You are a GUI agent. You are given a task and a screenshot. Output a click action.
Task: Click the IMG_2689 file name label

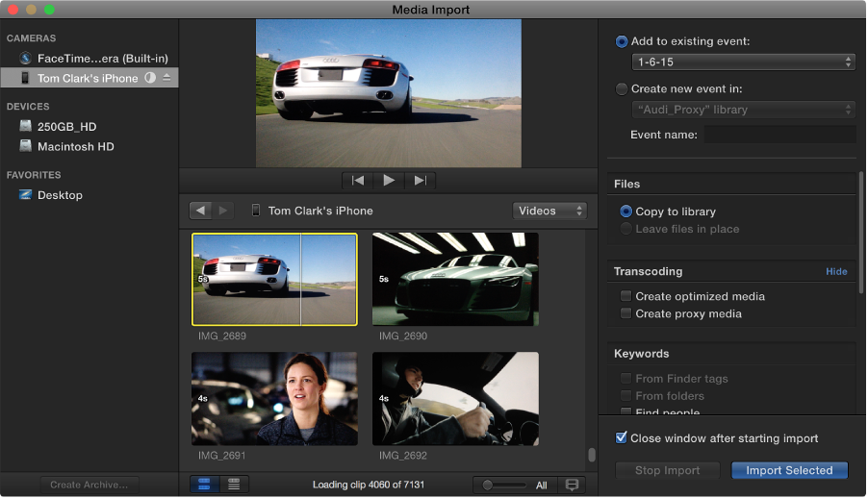[x=222, y=336]
